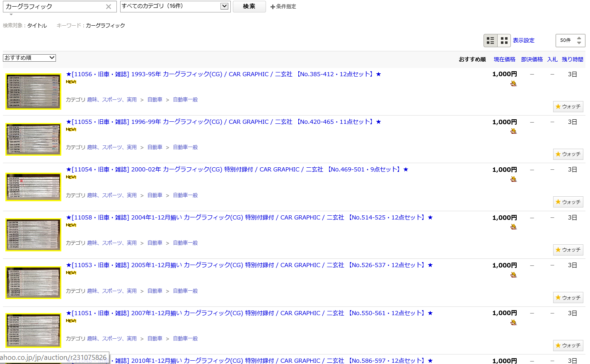Screen dimensions: 590x364
Task: Open 趣味、スポーツ、実用 category in No.420-465 row
Action: click(112, 147)
